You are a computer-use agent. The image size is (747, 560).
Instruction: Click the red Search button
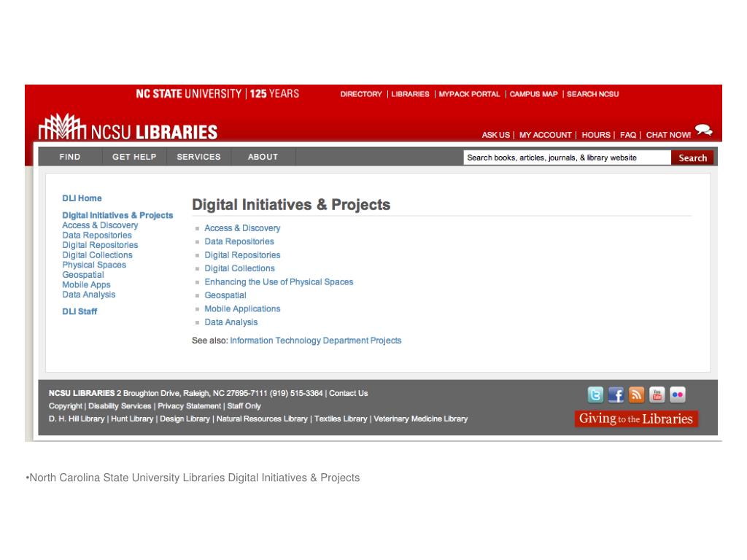(692, 157)
